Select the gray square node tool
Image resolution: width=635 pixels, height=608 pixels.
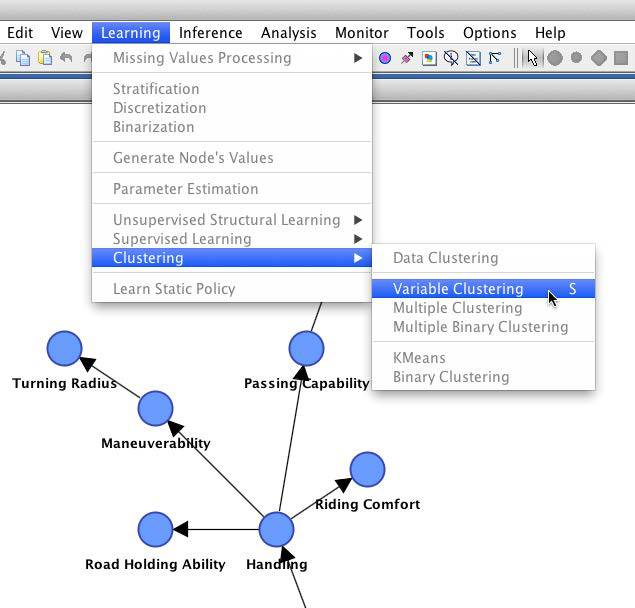[621, 58]
